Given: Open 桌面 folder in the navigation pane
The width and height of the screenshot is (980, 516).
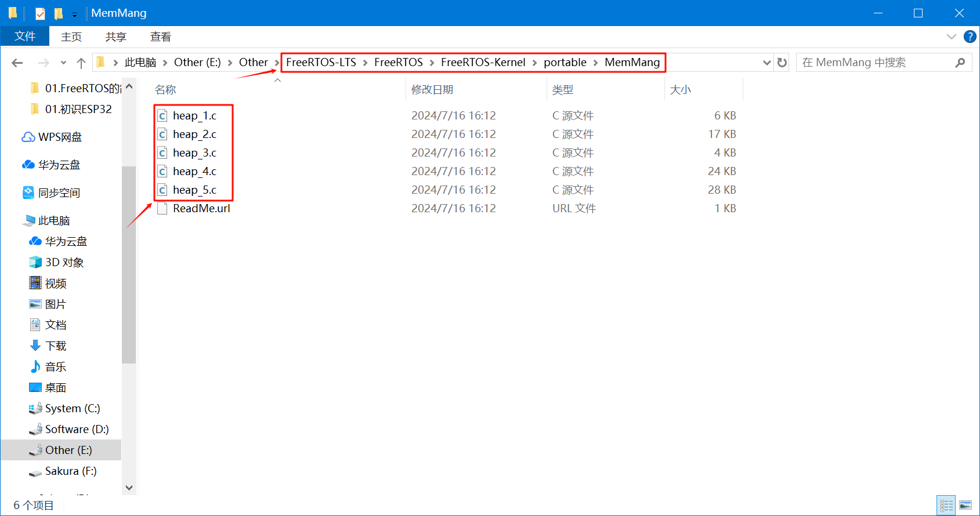Looking at the screenshot, I should point(48,387).
